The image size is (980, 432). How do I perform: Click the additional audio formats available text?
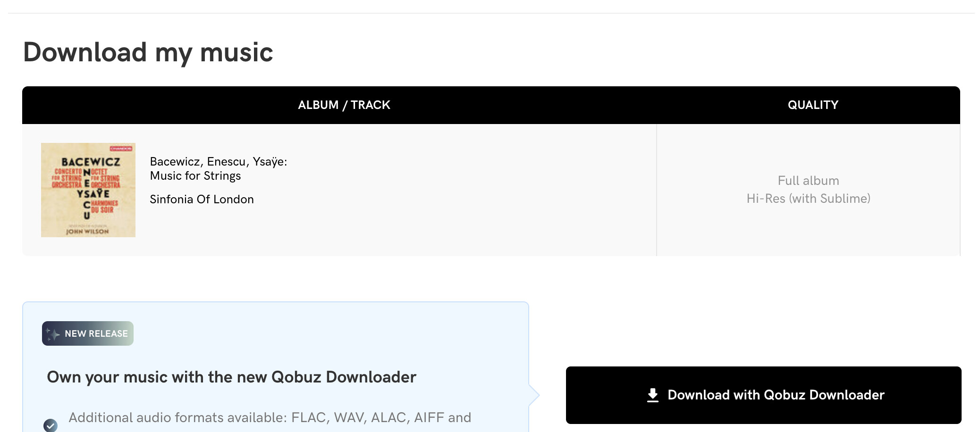pos(270,417)
